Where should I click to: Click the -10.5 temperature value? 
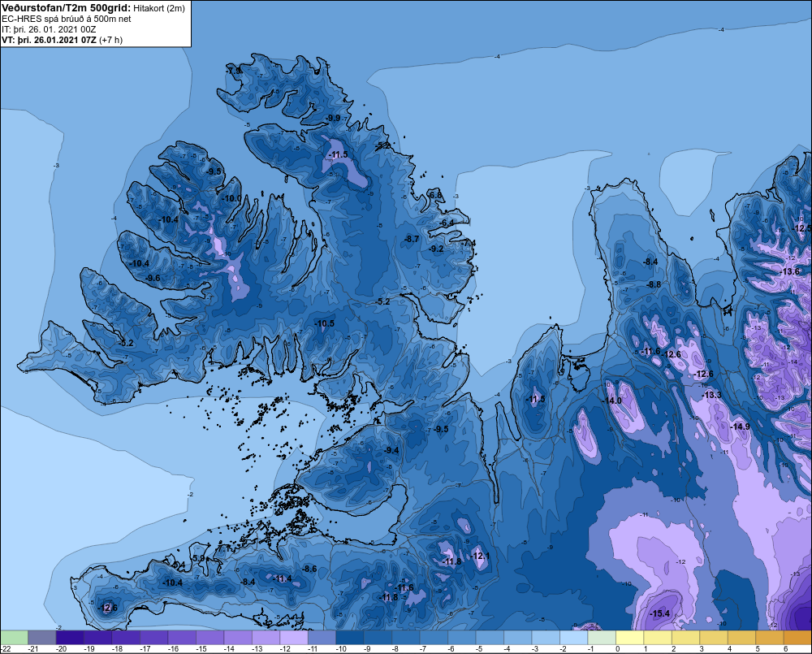(325, 324)
